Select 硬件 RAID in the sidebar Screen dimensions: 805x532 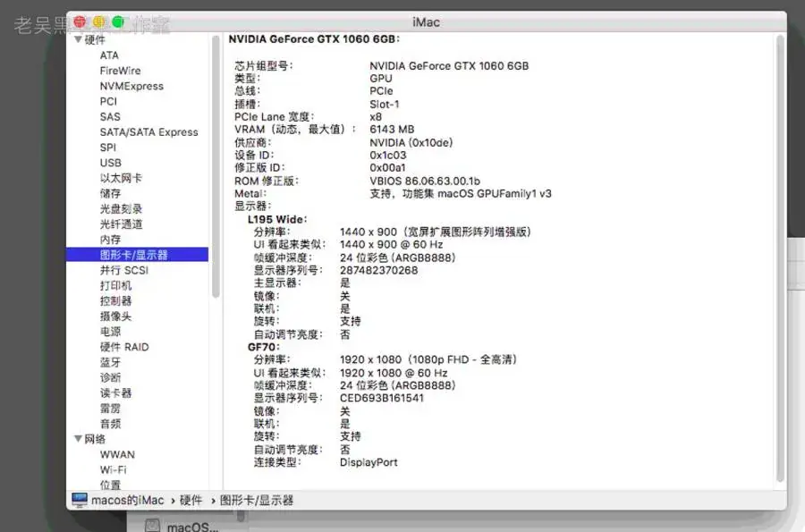coord(124,347)
